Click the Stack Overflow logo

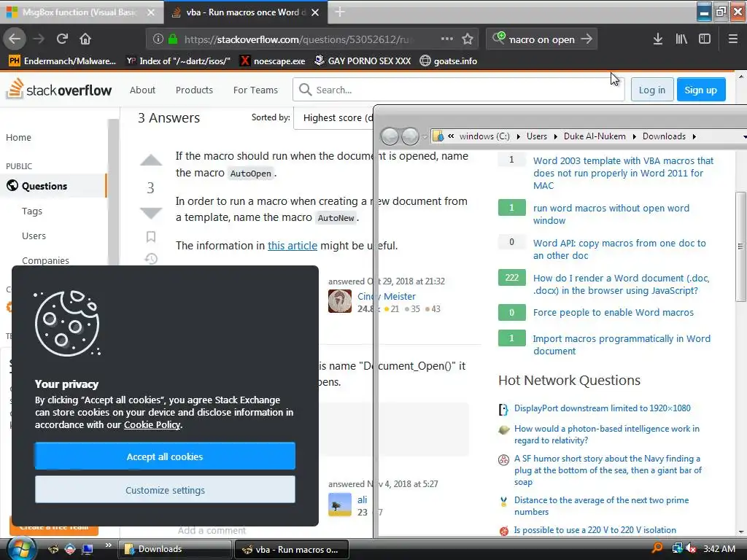tap(60, 89)
